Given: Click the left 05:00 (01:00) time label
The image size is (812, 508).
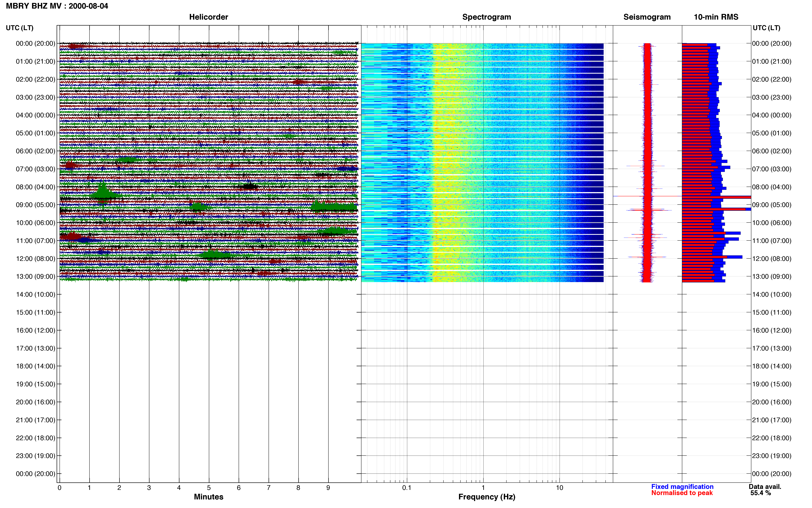Looking at the screenshot, I should coord(36,133).
